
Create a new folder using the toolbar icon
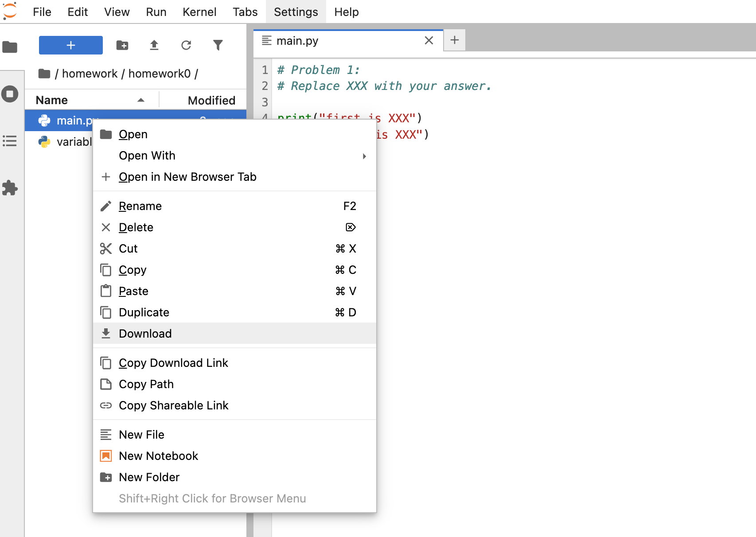[x=122, y=45]
